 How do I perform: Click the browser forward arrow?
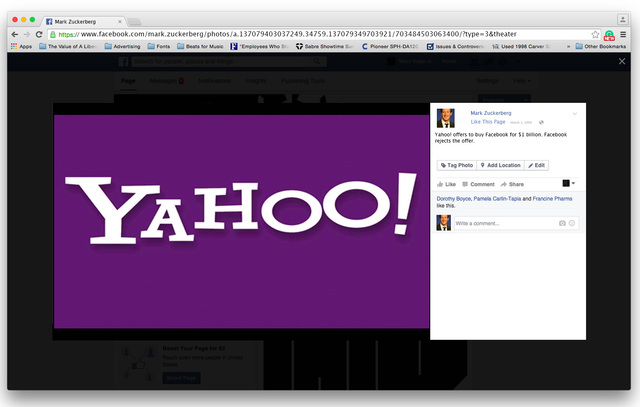27,34
